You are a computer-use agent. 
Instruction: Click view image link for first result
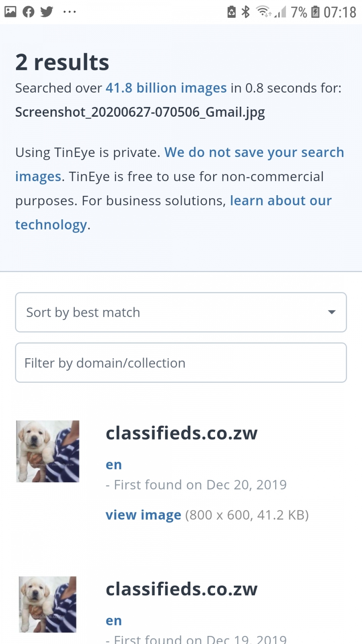pyautogui.click(x=144, y=515)
